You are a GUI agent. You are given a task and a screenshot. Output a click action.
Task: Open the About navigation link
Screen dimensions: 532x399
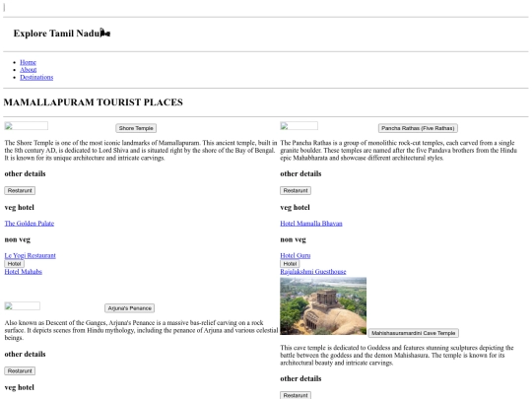(x=29, y=70)
